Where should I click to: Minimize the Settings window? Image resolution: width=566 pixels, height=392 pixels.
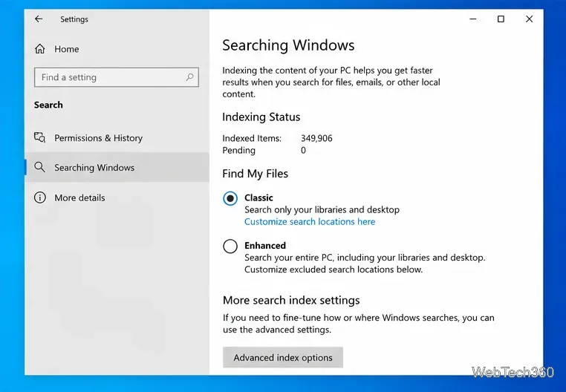tap(473, 19)
